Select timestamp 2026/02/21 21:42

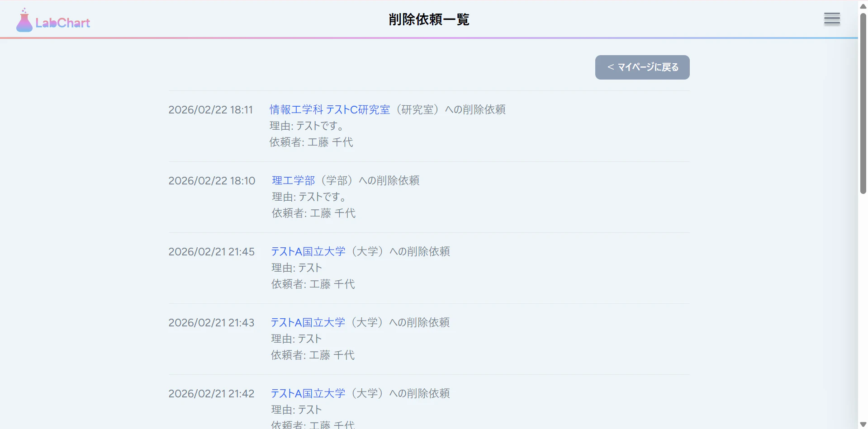coord(211,394)
